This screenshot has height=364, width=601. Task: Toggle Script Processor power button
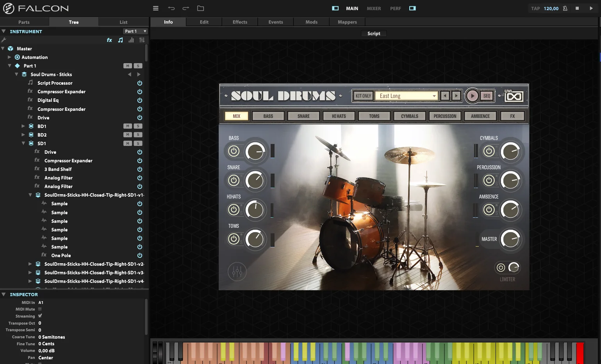(x=140, y=83)
